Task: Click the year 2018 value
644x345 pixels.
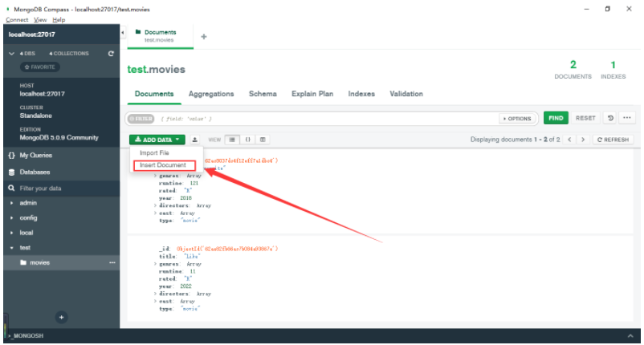Action: 185,198
